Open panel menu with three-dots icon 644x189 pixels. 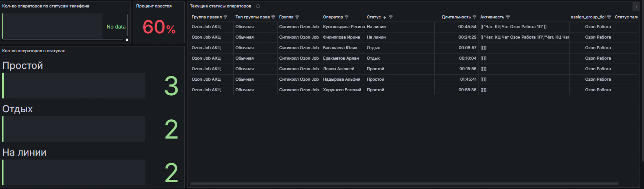click(636, 7)
